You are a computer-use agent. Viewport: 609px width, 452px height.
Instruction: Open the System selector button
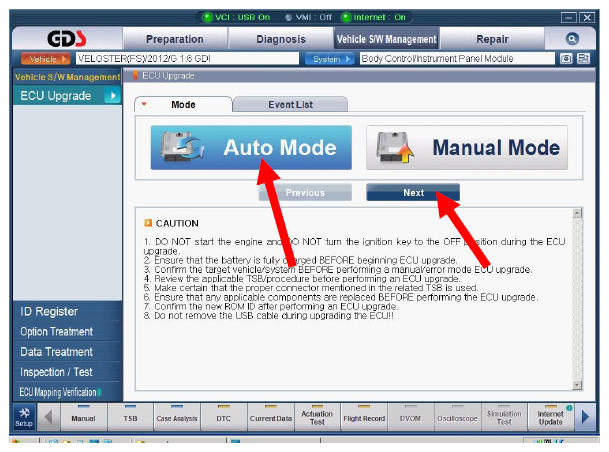click(329, 59)
